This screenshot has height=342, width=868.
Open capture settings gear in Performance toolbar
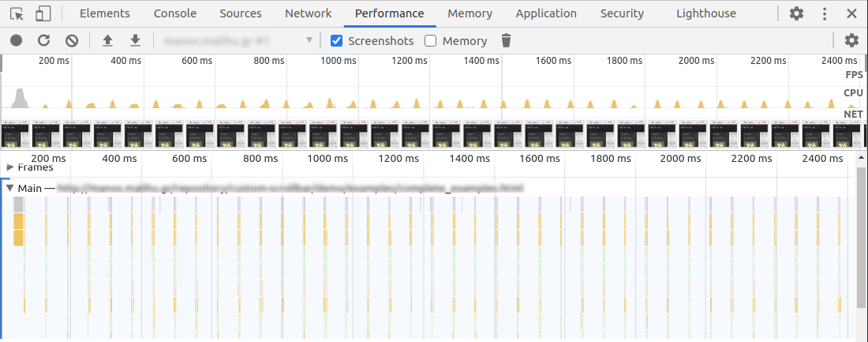851,40
